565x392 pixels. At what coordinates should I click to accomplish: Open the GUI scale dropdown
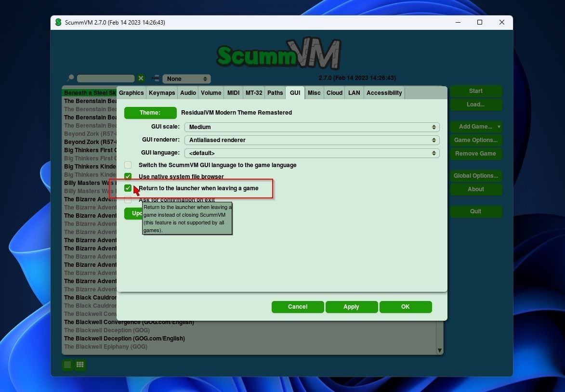[312, 127]
